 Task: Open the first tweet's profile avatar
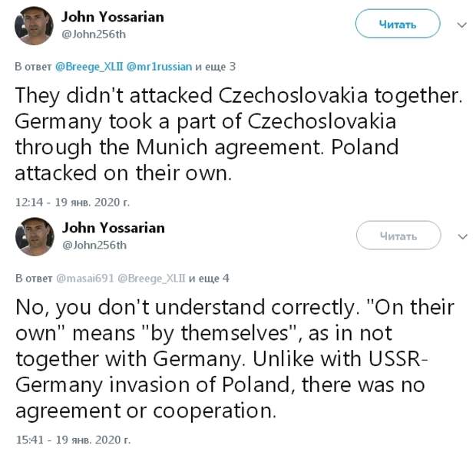tap(34, 25)
